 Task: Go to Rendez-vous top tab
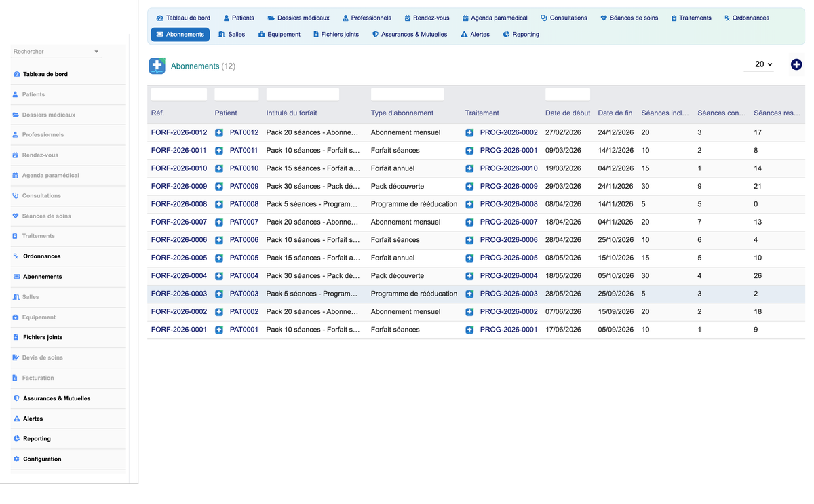coord(427,18)
